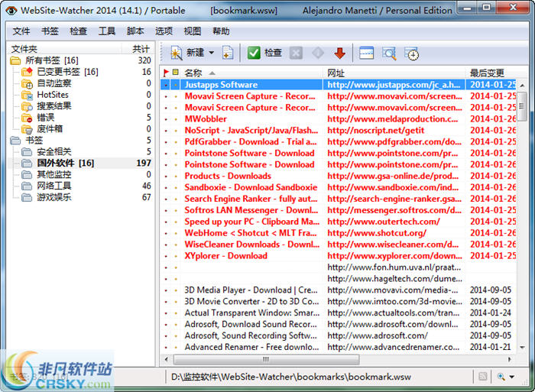Open the 帮助 menu

click(x=221, y=31)
